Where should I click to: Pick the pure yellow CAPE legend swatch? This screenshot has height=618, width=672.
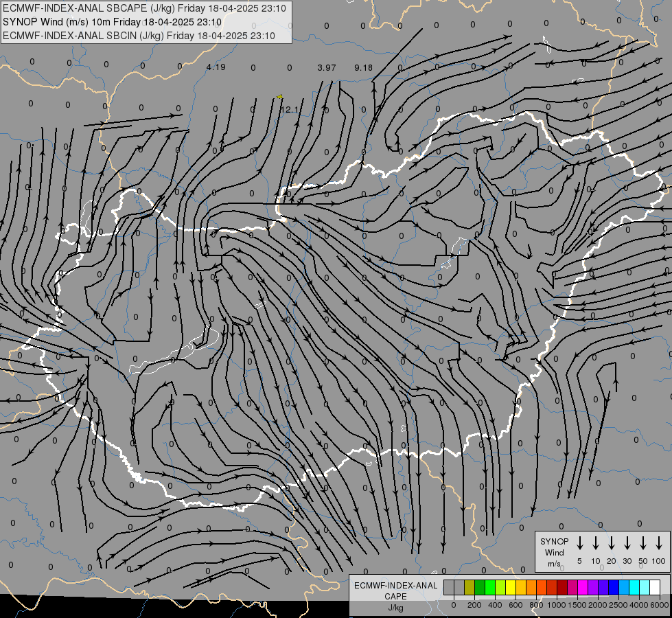[511, 587]
